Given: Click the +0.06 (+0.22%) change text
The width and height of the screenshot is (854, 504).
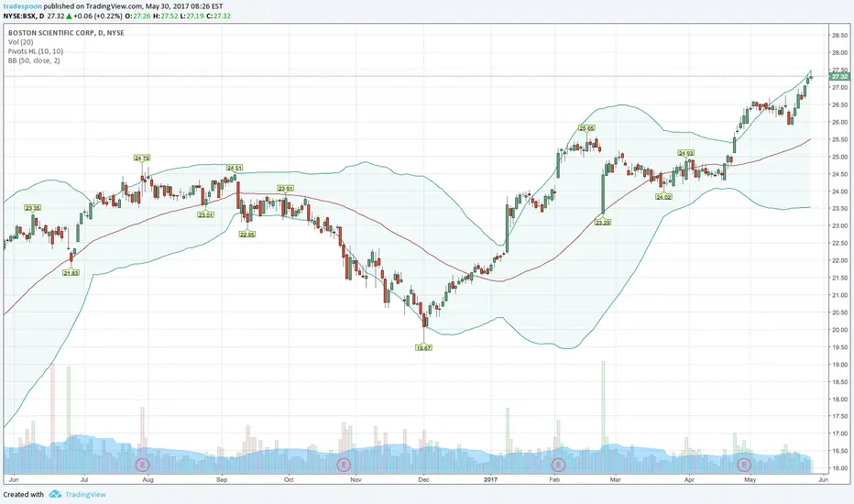Looking at the screenshot, I should click(97, 16).
